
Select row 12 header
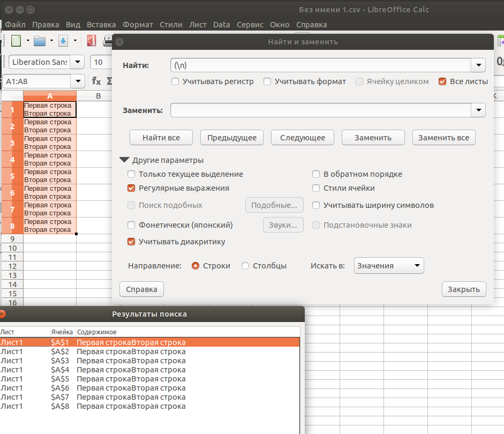pyautogui.click(x=12, y=266)
